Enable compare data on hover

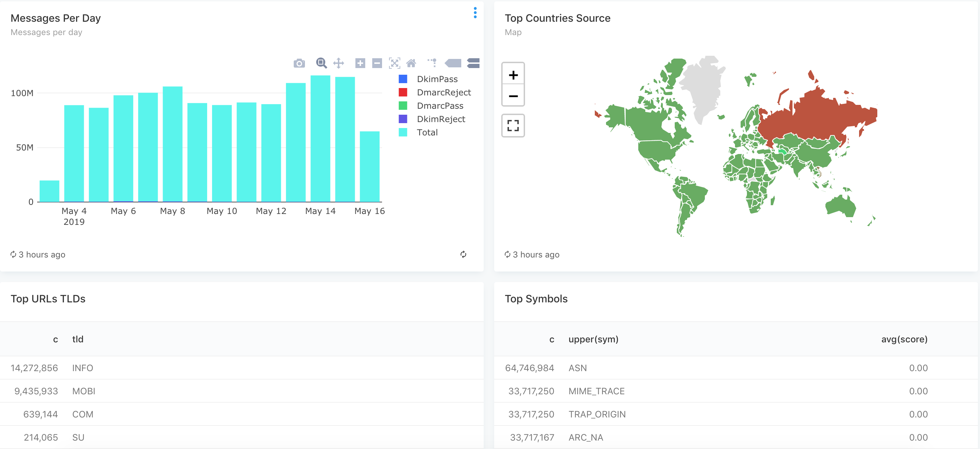click(x=473, y=63)
